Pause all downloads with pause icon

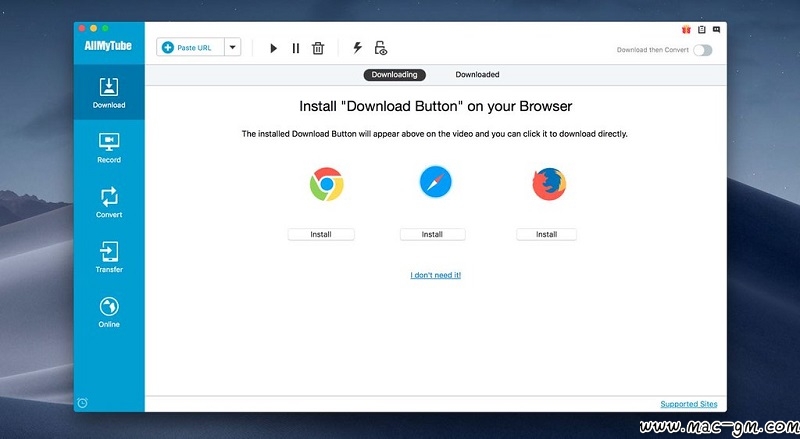[295, 48]
